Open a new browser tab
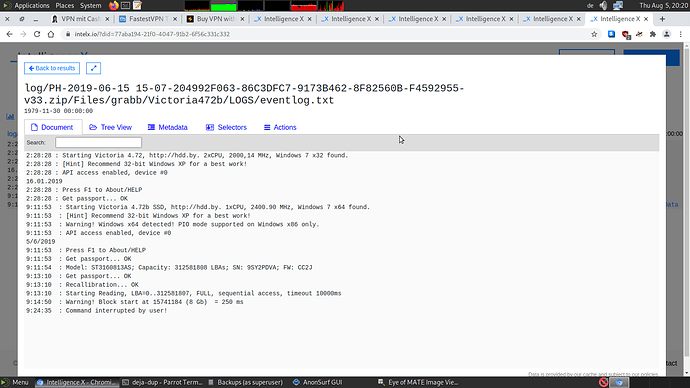This screenshot has width=690, height=388. [x=662, y=19]
